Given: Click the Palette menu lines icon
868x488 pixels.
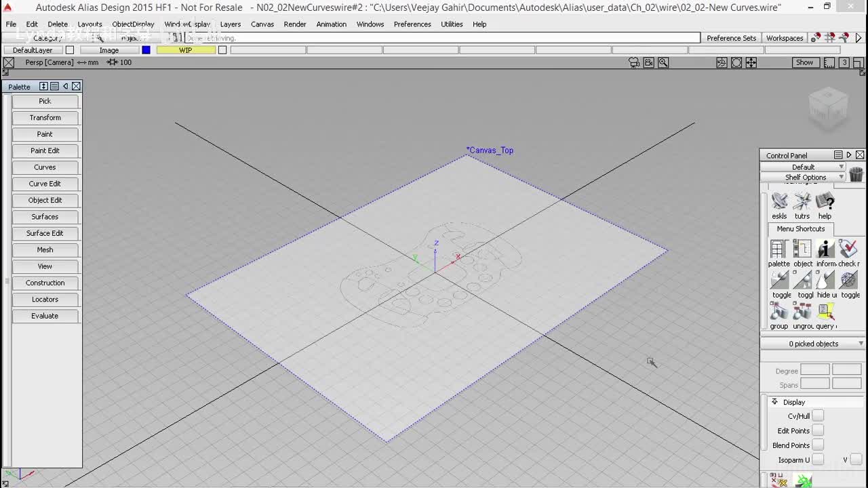Looking at the screenshot, I should pos(54,86).
